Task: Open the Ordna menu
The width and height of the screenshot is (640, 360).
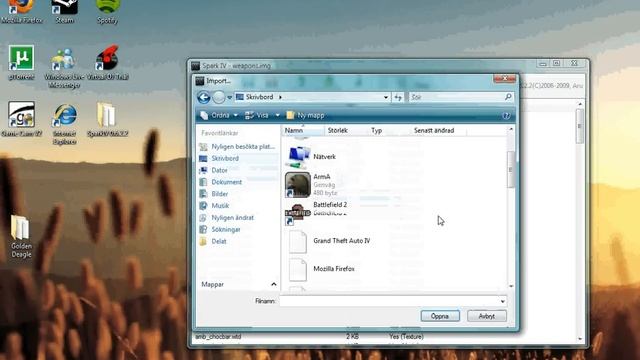Action: tap(219, 116)
